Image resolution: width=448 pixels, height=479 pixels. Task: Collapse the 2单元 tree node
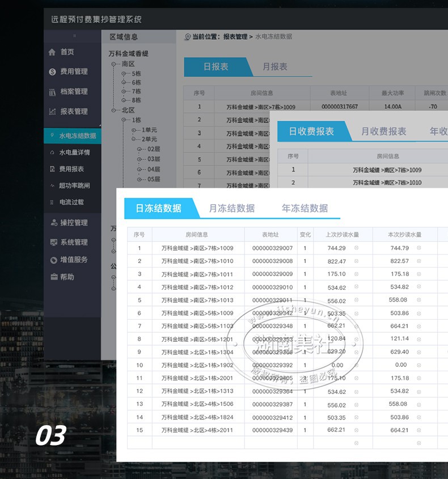[x=133, y=139]
